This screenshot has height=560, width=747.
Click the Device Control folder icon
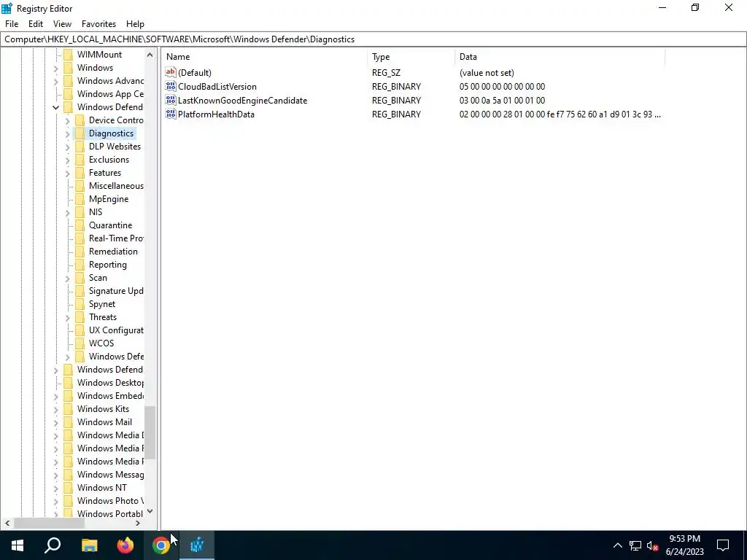click(80, 120)
